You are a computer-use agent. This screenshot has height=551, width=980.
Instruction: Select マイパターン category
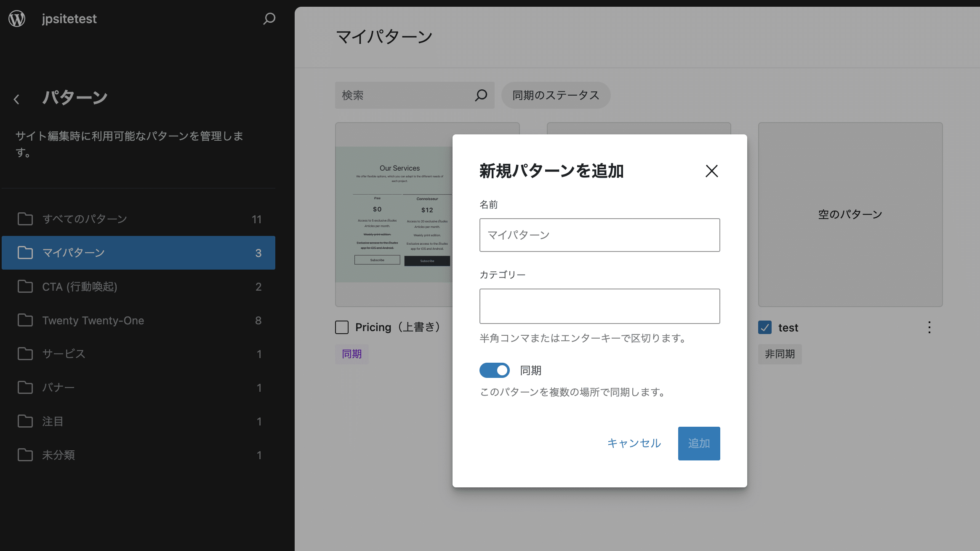138,253
